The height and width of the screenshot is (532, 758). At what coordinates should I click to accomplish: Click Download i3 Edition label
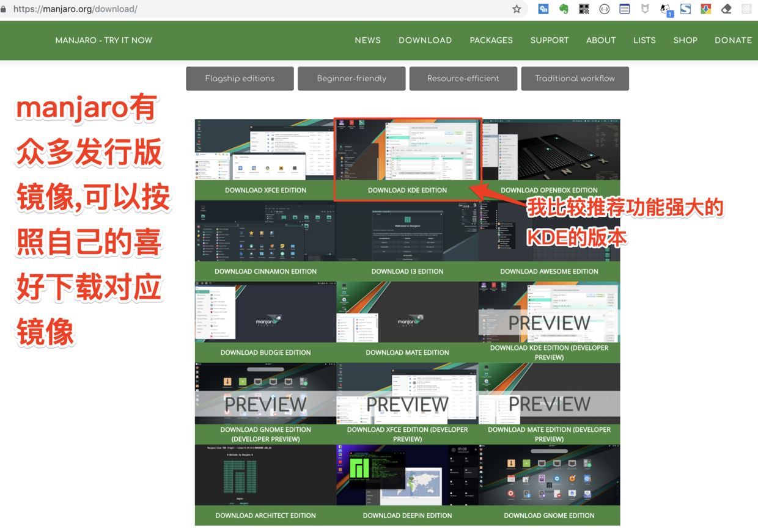click(407, 271)
